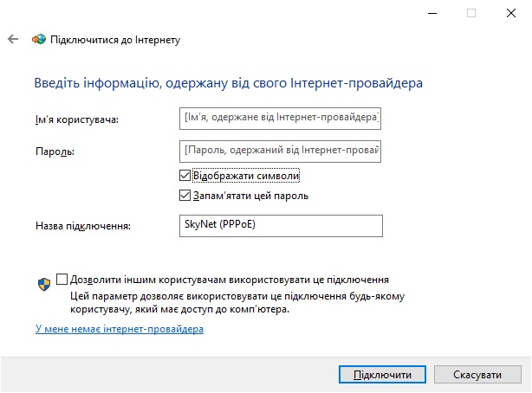Click the greyed-out maximize window icon

pos(471,13)
